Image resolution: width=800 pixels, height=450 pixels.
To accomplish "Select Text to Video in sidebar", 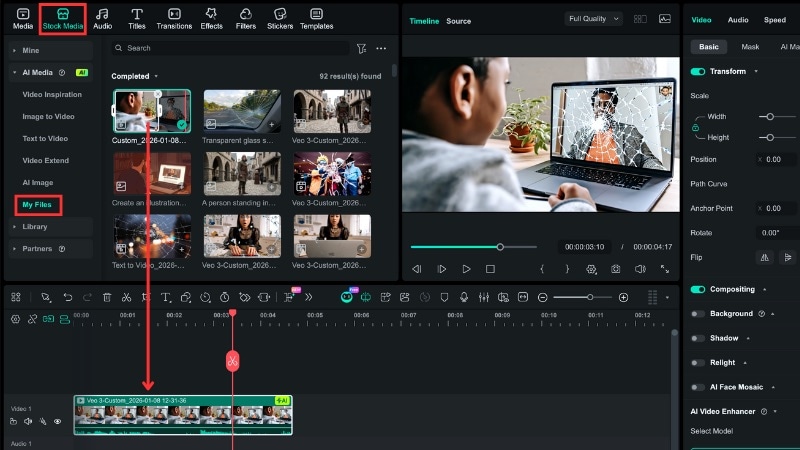I will click(x=45, y=138).
